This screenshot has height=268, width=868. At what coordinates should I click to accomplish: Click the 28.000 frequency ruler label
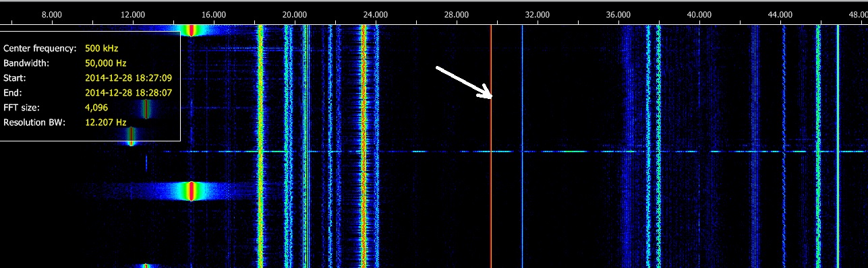click(x=457, y=13)
